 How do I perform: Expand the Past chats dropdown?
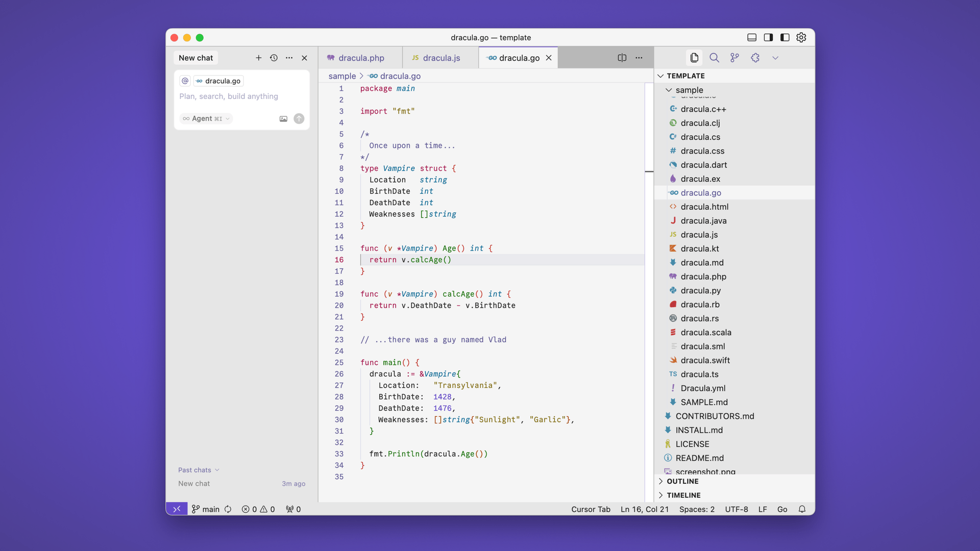click(x=199, y=470)
